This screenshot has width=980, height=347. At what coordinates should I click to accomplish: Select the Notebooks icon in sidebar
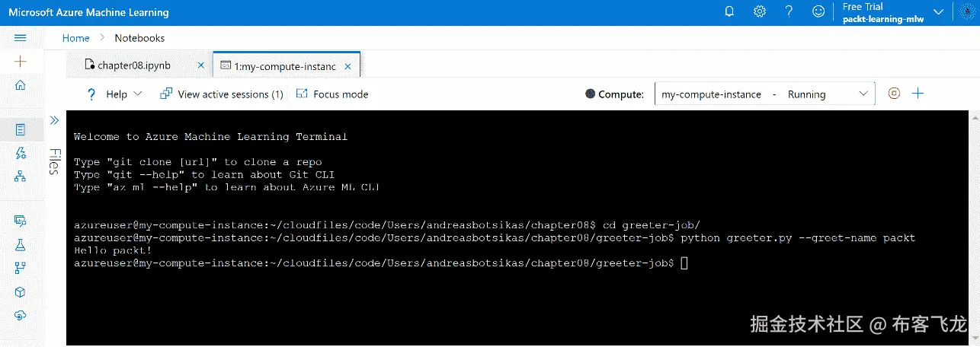tap(21, 129)
